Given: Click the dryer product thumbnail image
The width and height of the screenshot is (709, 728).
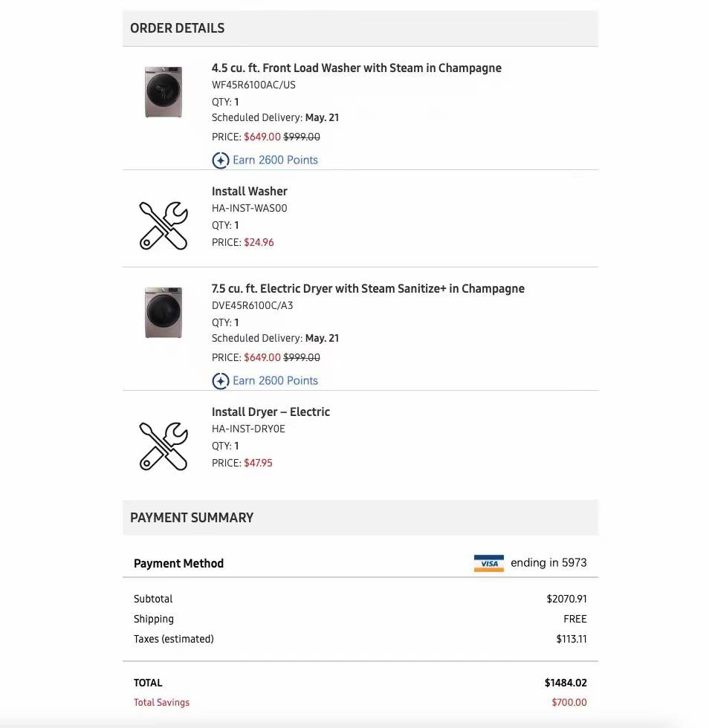Looking at the screenshot, I should (x=164, y=313).
